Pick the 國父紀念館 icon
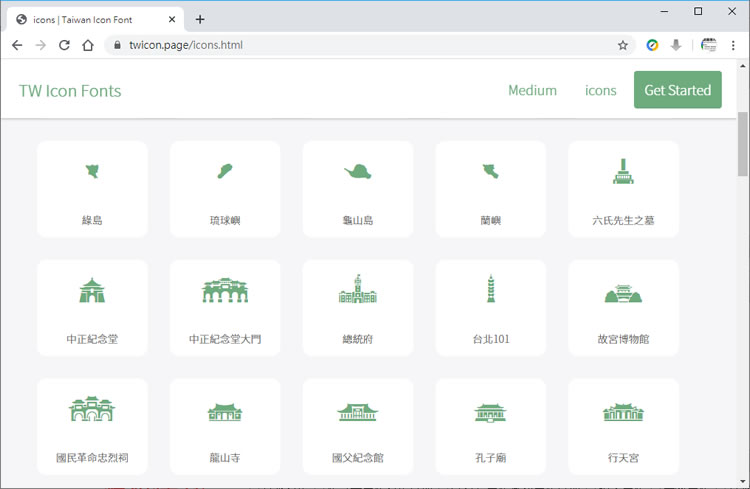This screenshot has width=750, height=489. coord(358,411)
